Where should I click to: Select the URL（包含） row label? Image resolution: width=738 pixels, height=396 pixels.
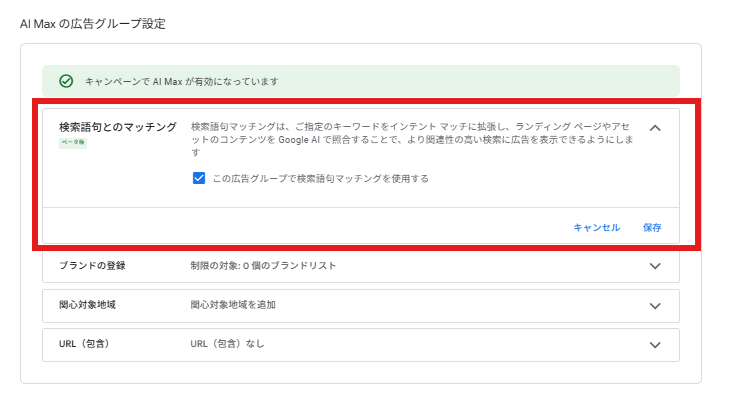click(84, 344)
